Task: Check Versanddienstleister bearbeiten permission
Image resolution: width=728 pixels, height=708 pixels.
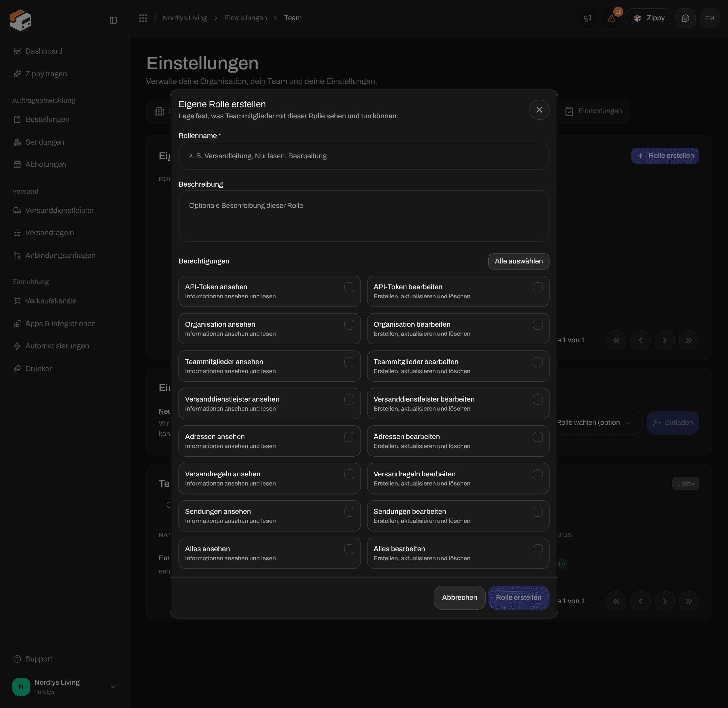Action: 538,400
